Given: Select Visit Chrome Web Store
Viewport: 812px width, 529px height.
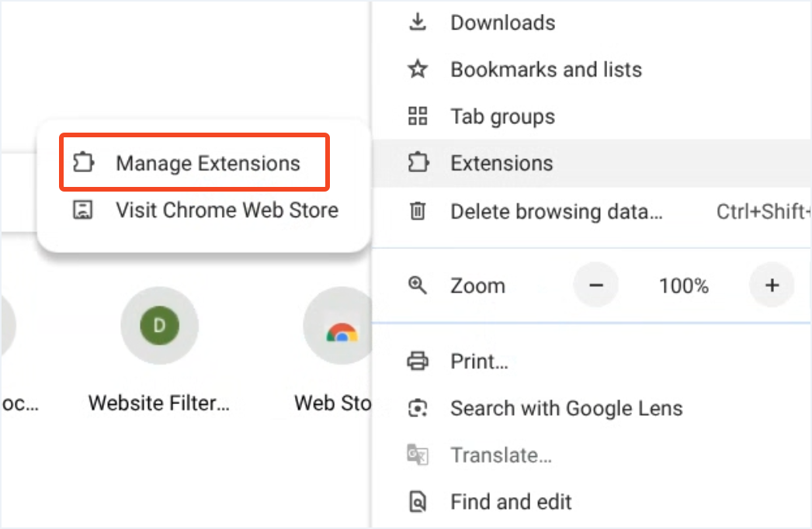Looking at the screenshot, I should [x=205, y=210].
